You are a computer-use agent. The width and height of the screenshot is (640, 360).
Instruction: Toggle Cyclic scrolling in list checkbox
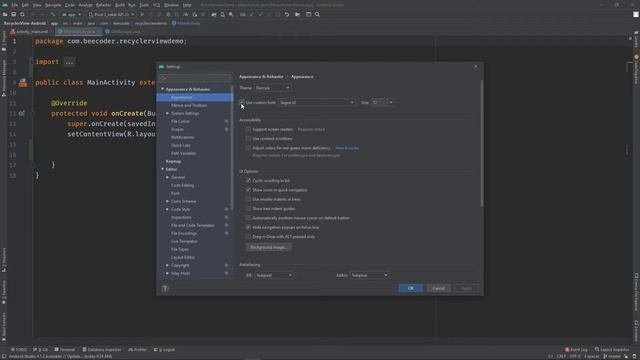click(248, 180)
